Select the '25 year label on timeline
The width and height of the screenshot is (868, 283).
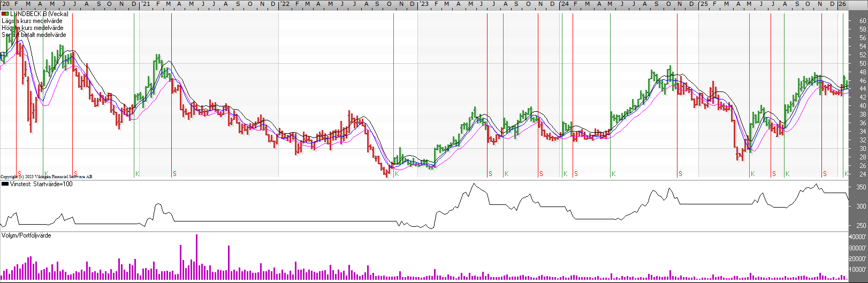704,4
